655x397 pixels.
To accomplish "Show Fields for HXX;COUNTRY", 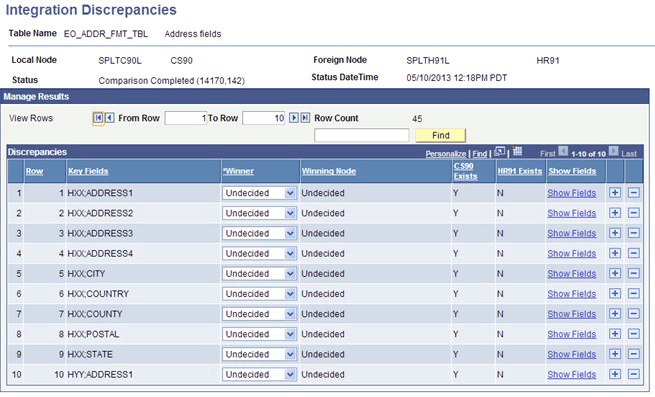I will pyautogui.click(x=571, y=294).
